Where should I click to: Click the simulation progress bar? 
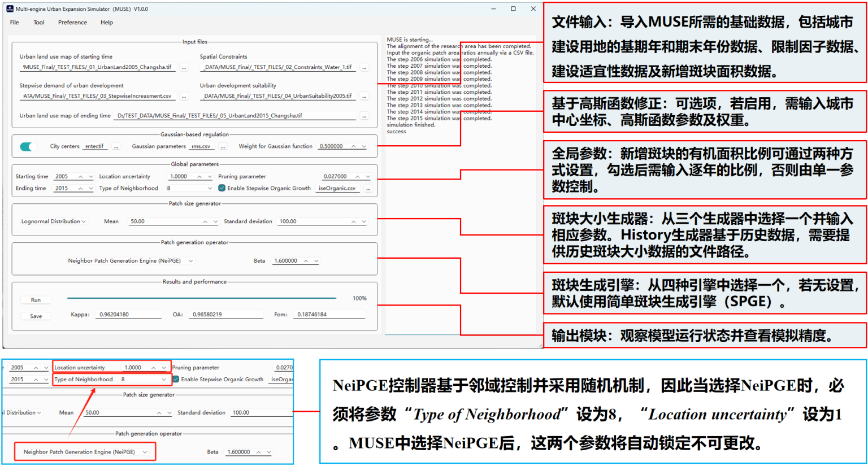coord(201,298)
